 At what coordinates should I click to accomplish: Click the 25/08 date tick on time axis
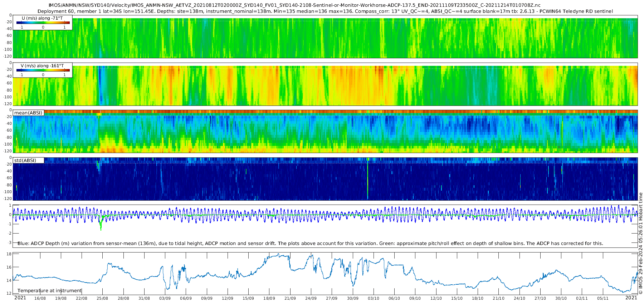click(x=102, y=298)
